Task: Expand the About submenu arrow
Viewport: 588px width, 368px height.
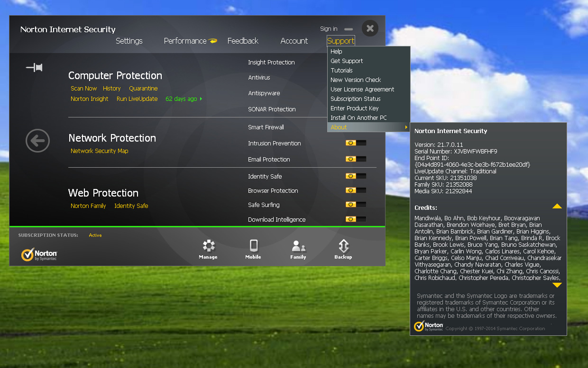Action: pos(406,127)
